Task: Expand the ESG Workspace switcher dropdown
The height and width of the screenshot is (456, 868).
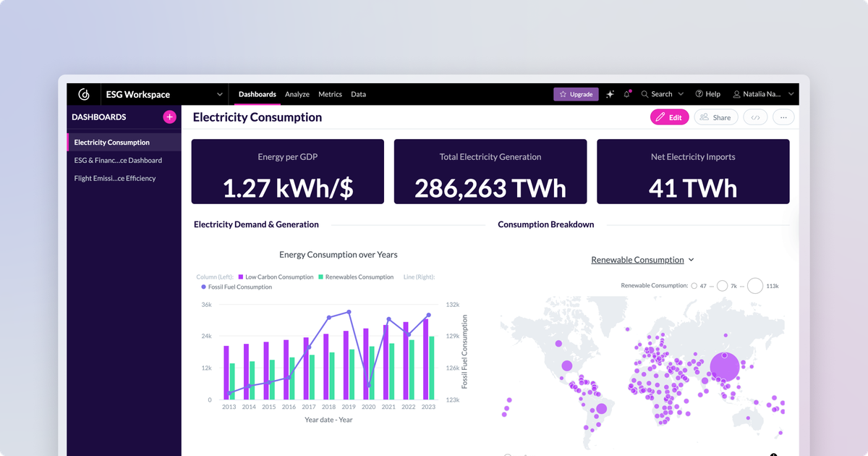Action: click(219, 93)
